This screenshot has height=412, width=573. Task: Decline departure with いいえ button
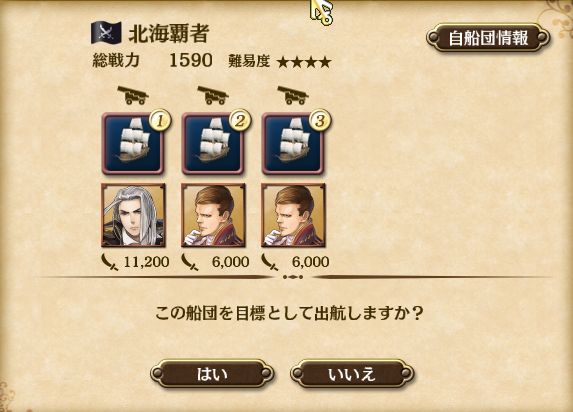coord(352,374)
